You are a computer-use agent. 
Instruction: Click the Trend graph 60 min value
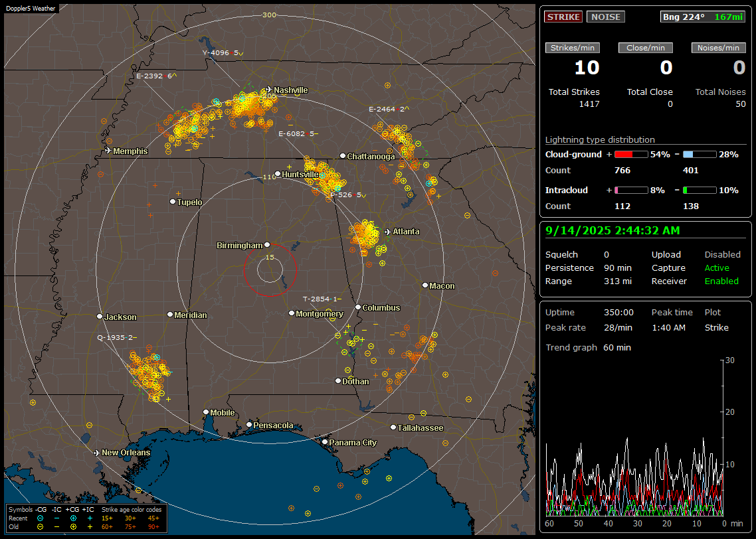click(616, 348)
